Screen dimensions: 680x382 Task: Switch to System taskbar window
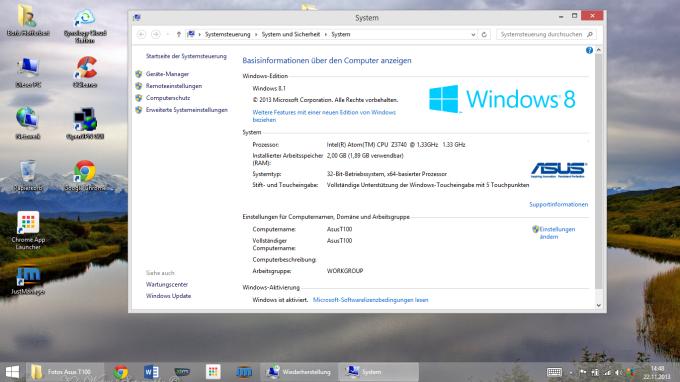point(378,372)
